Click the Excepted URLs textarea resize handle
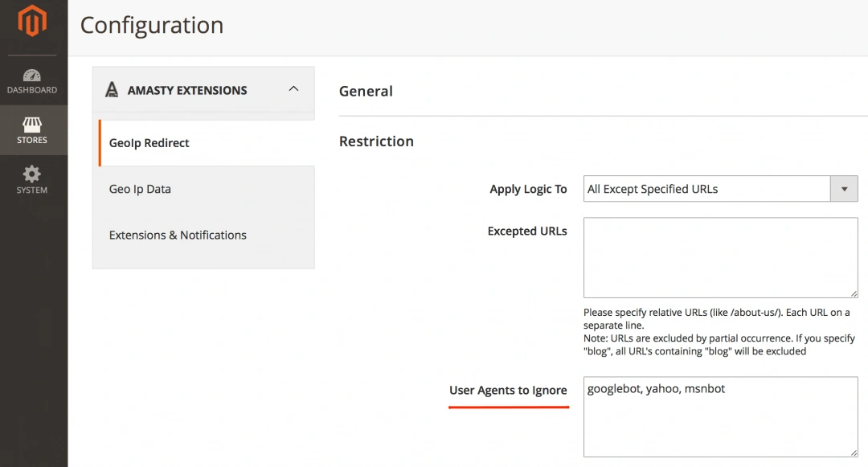This screenshot has height=467, width=868. pyautogui.click(x=854, y=293)
